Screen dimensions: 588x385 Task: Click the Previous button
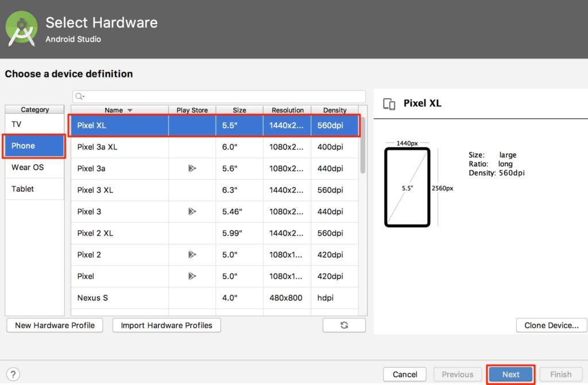click(458, 374)
